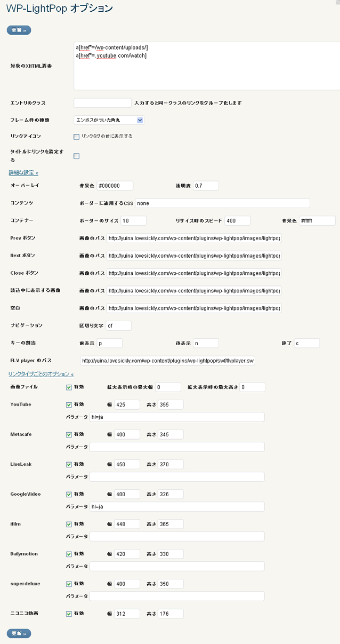
Task: Click the ニコニコ動画 width field 312
Action: [127, 614]
